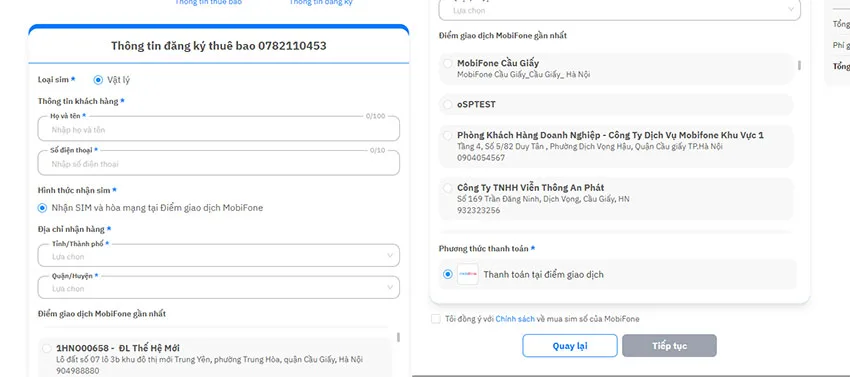
Task: Click the Tầng 4, Số 5/82 Duy Tân address
Action: point(590,146)
